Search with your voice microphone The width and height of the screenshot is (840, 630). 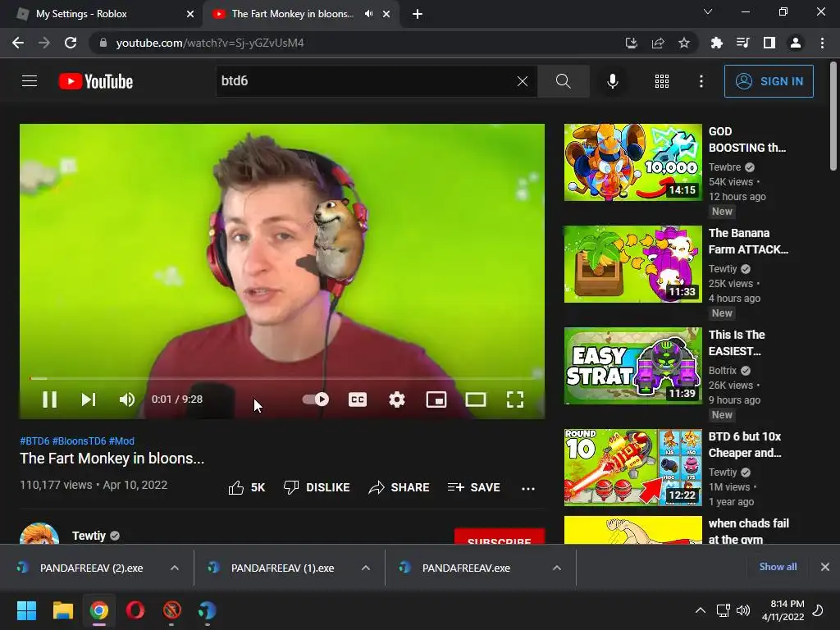[x=612, y=81]
